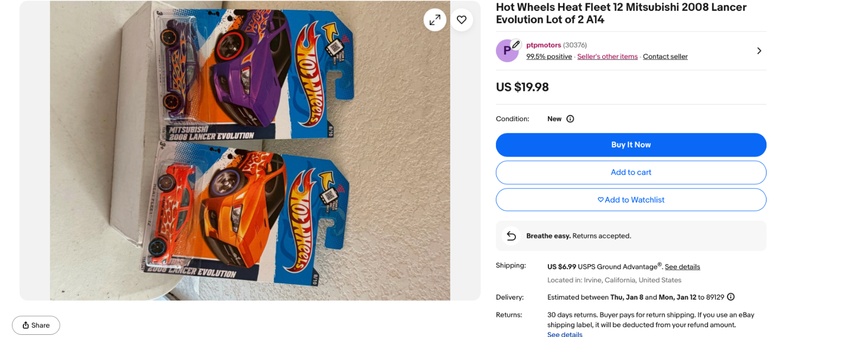Viewport: 868px width, 337px height.
Task: Expand seller details with the chevron arrow
Action: point(759,51)
